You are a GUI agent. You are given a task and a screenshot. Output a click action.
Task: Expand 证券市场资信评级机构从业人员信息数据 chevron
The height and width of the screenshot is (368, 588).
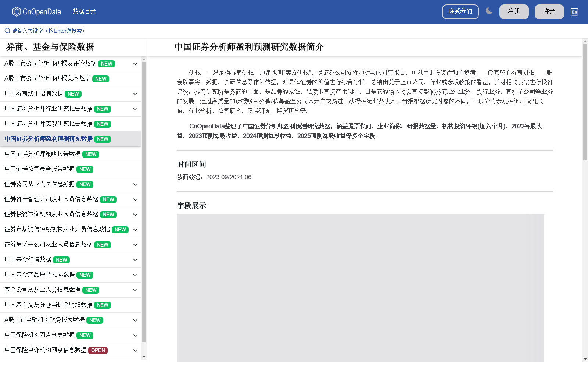(135, 230)
